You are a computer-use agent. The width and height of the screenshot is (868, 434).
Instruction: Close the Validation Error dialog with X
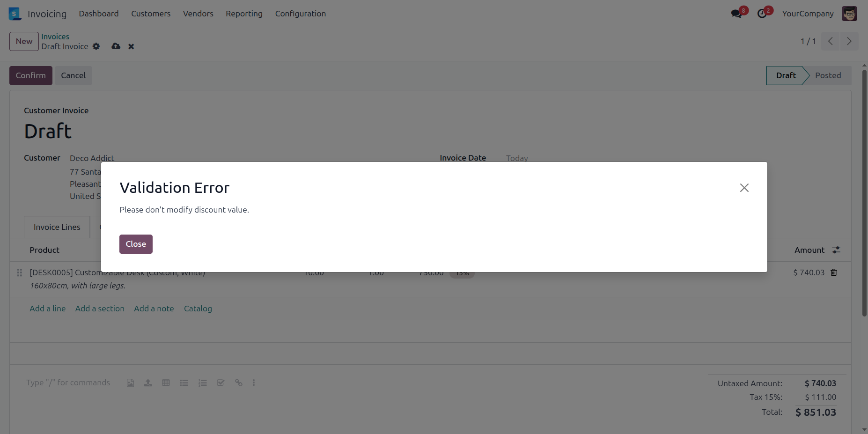coord(744,188)
